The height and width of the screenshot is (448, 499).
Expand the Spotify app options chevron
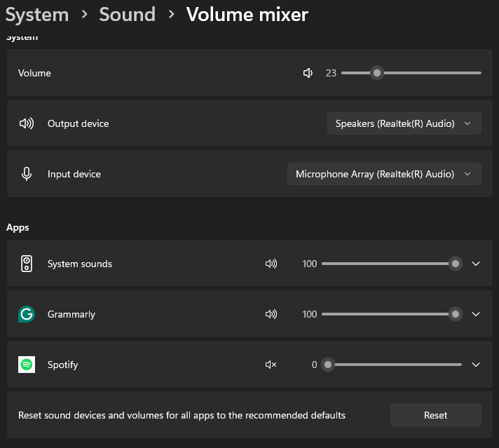(x=476, y=365)
